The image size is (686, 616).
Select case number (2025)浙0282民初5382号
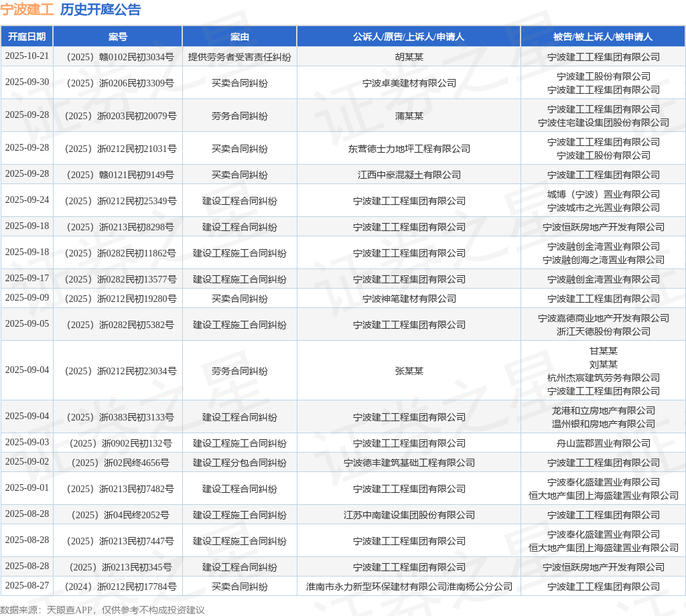pyautogui.click(x=118, y=325)
